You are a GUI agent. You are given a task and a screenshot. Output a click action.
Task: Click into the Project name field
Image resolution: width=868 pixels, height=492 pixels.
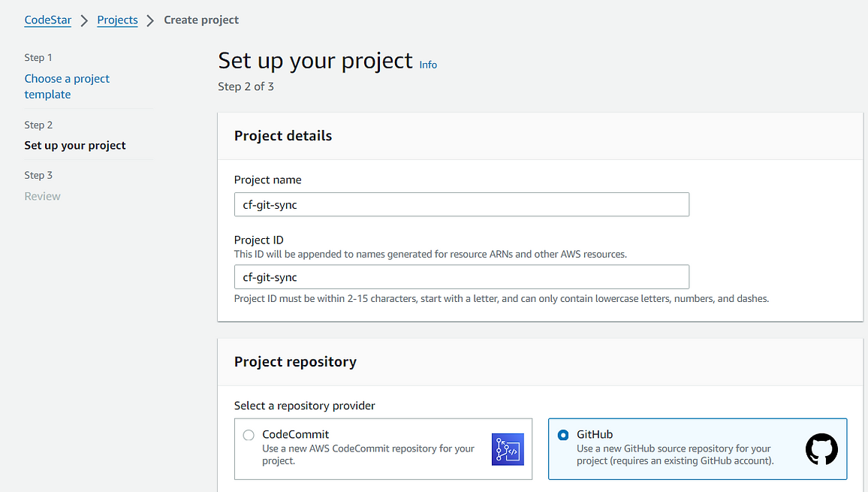pyautogui.click(x=462, y=204)
